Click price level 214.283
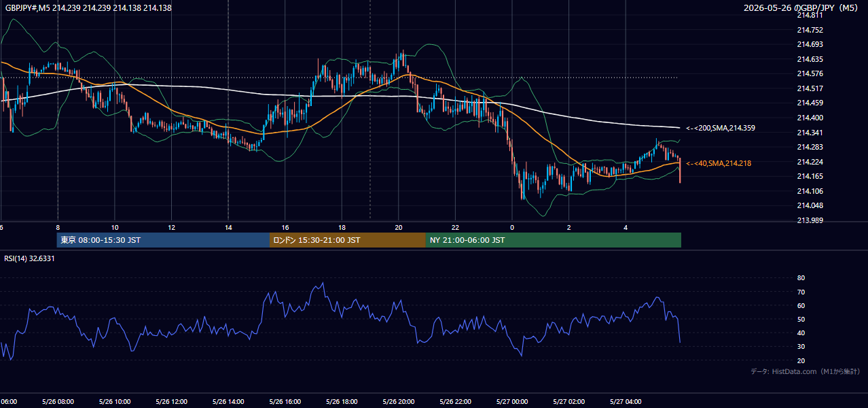This screenshot has width=868, height=408. (810, 147)
